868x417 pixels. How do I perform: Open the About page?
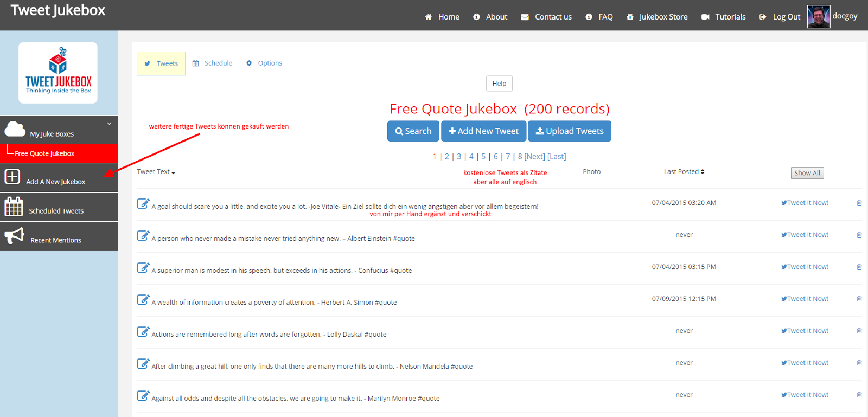(x=490, y=17)
